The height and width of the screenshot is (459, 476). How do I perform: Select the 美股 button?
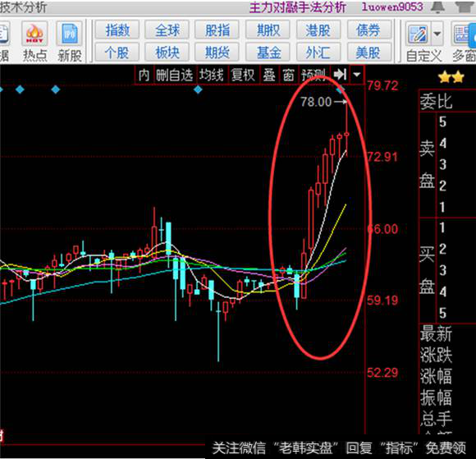(368, 53)
